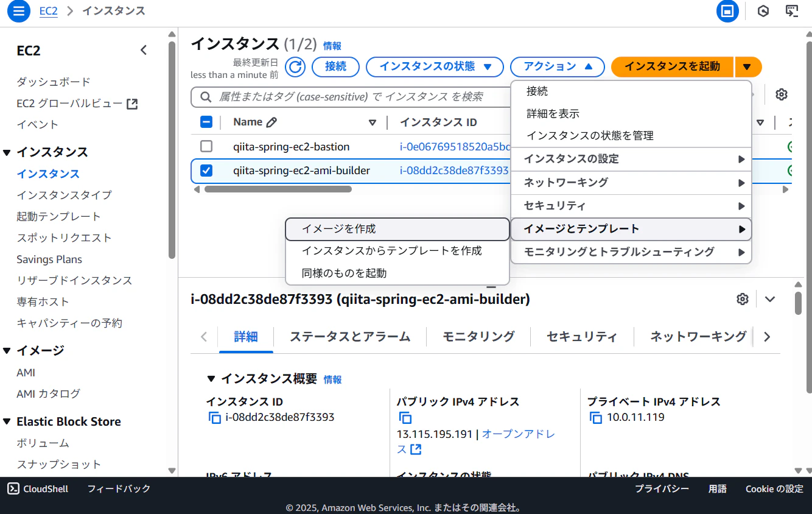Click the table horizontal scrollbar thumb
Screen dimensions: 812x514
click(278, 189)
